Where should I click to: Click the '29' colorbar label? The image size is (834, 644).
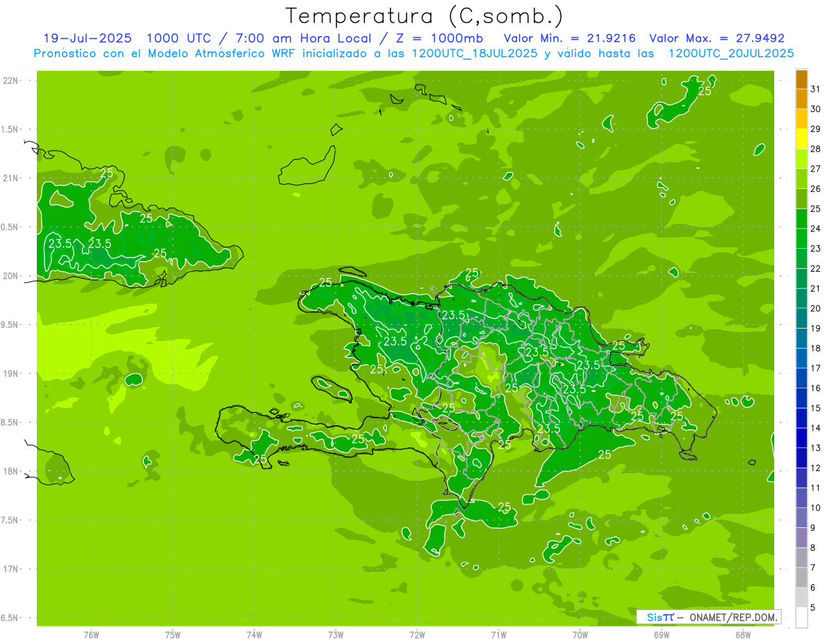tap(816, 129)
